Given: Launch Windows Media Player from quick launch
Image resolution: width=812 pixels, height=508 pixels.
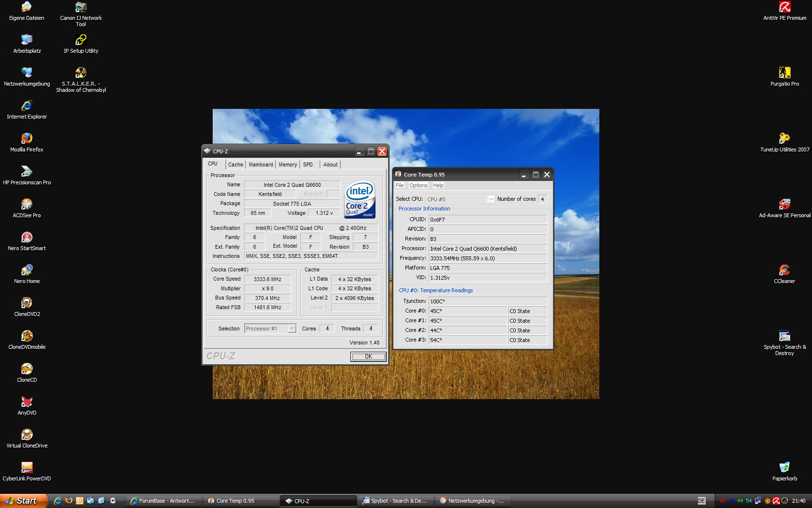Looking at the screenshot, I should tap(113, 501).
